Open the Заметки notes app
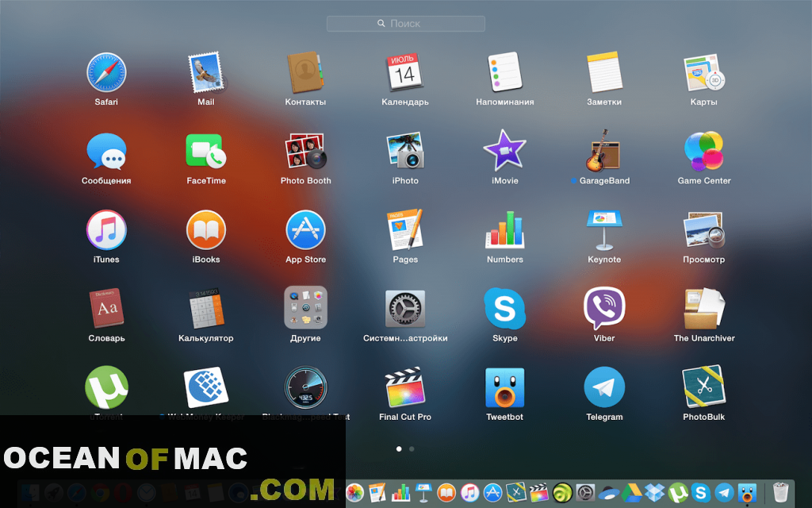The height and width of the screenshot is (508, 812). pos(604,72)
